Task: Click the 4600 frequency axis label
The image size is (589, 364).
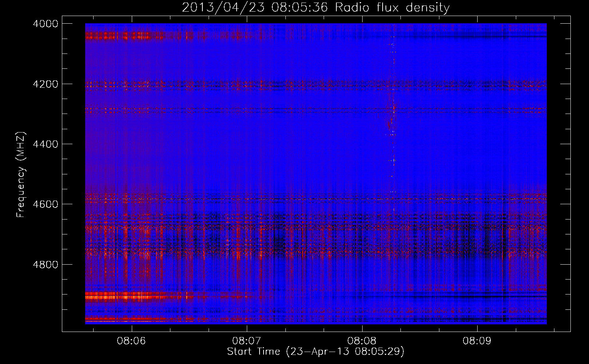Action: point(46,204)
